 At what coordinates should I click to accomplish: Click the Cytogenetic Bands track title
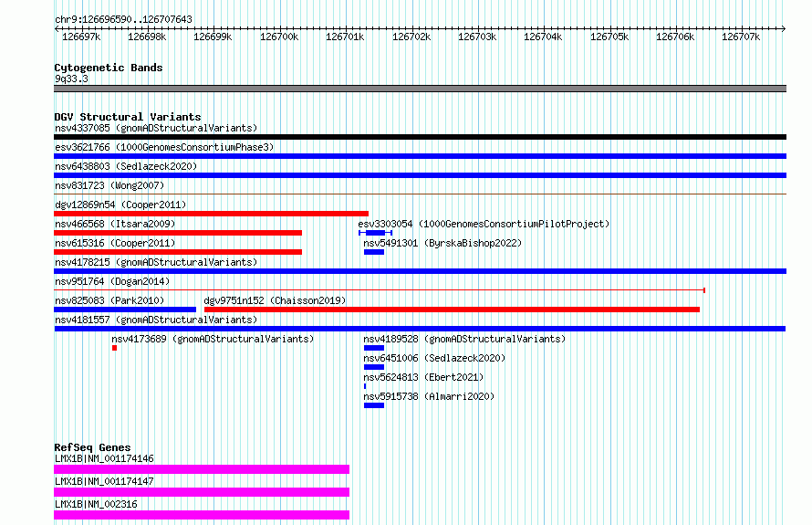click(109, 68)
